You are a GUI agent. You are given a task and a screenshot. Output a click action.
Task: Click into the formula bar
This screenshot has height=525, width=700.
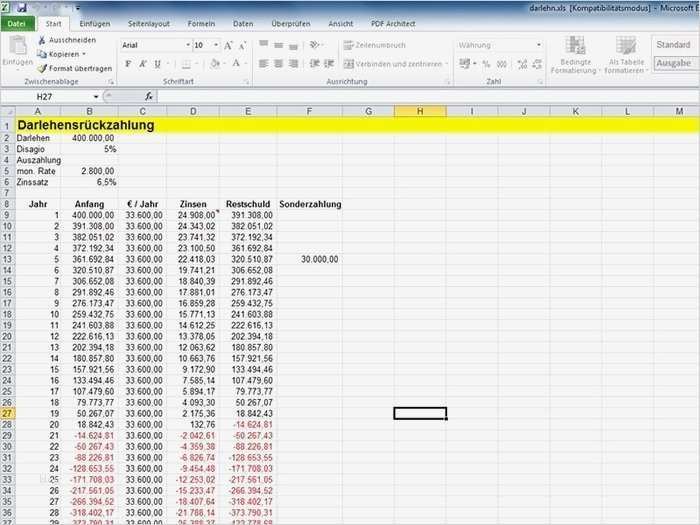[x=428, y=96]
